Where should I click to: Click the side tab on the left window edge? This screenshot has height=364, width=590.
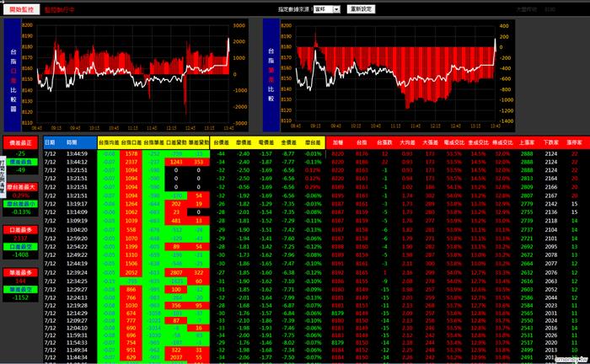[3, 177]
